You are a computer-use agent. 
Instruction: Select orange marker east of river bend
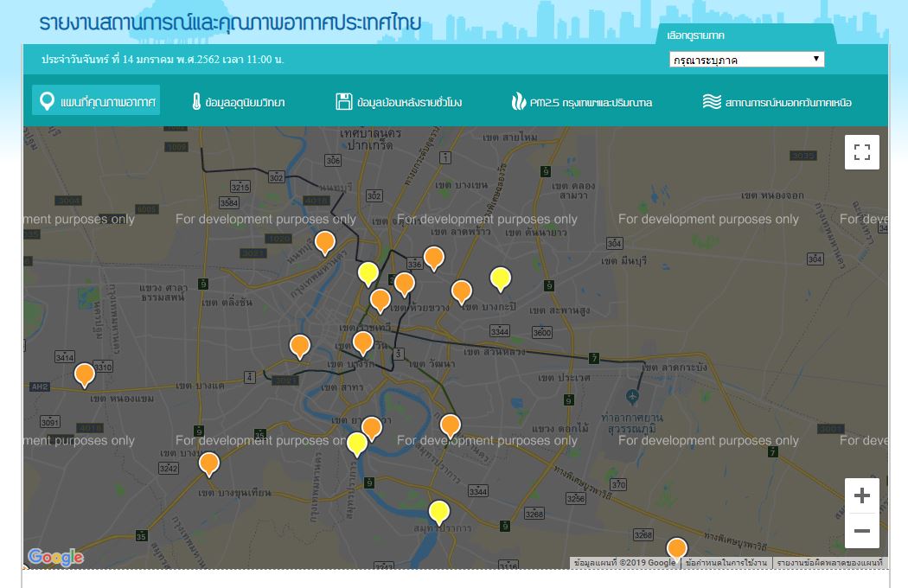450,425
